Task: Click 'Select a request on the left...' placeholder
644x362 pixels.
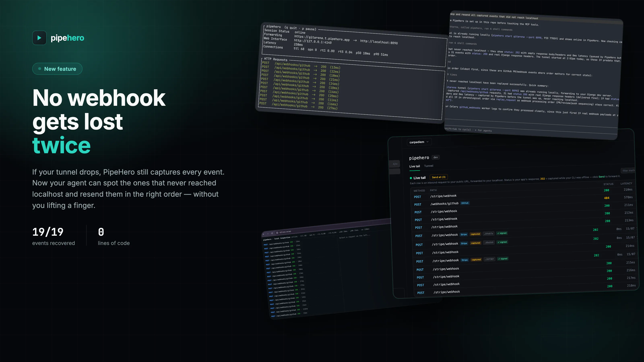Action: (354, 236)
